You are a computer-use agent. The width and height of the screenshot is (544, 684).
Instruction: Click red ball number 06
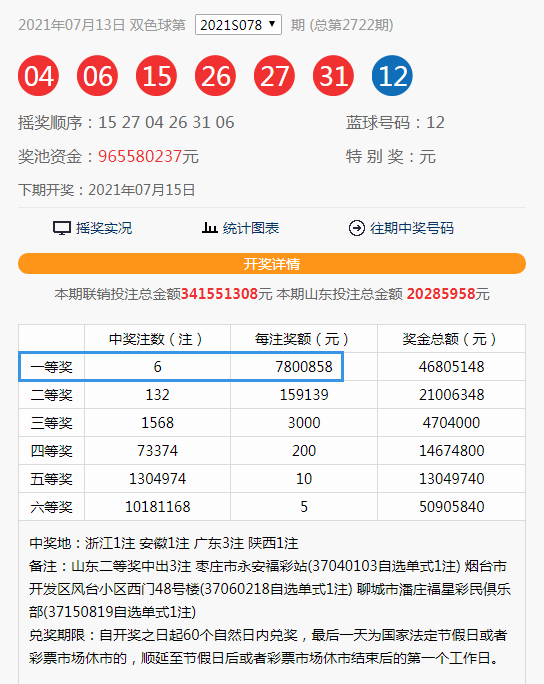click(x=97, y=76)
